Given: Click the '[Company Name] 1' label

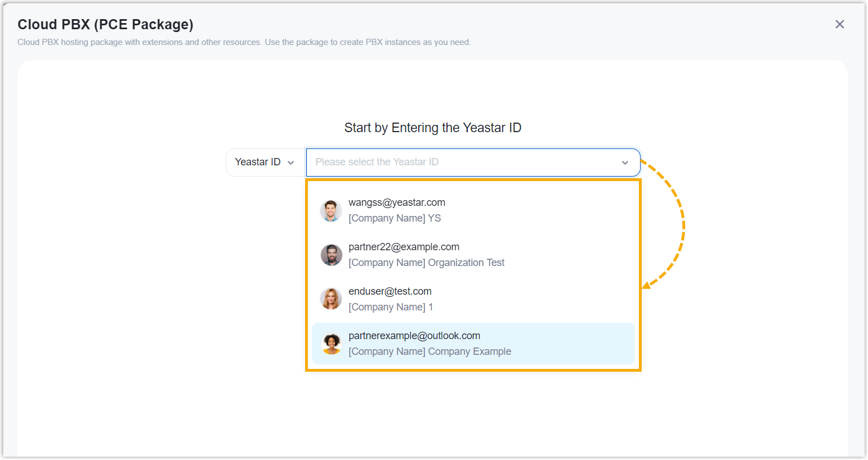Looking at the screenshot, I should click(390, 307).
